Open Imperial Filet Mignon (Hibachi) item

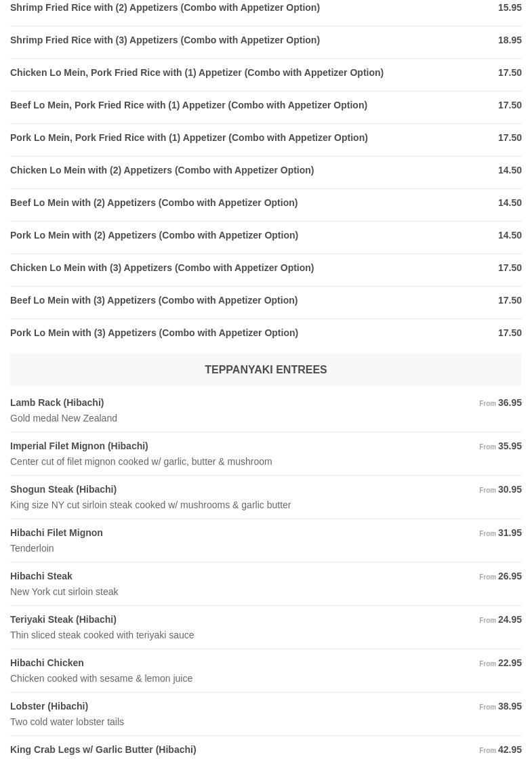tap(79, 446)
